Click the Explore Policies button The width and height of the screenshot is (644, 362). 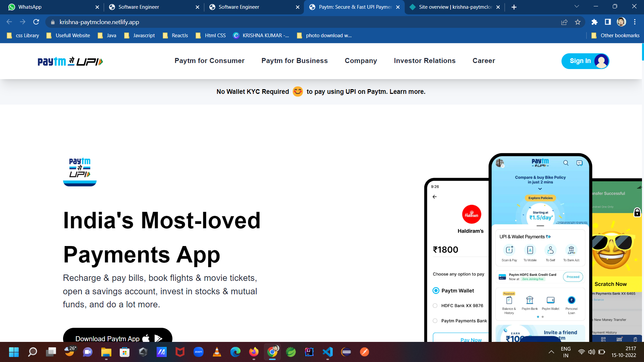click(x=540, y=198)
